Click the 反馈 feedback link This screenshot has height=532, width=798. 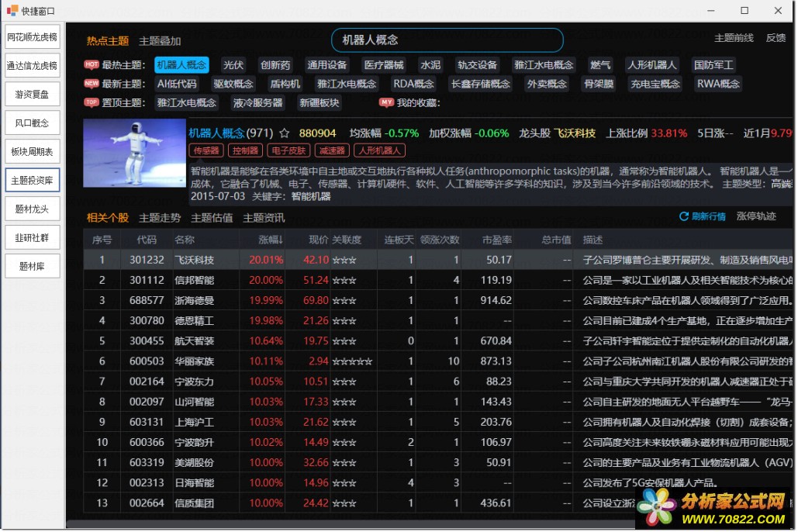[x=776, y=38]
